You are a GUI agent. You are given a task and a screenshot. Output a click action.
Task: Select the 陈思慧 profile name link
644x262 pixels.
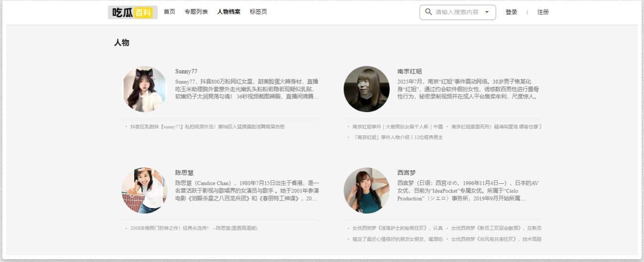pos(184,173)
